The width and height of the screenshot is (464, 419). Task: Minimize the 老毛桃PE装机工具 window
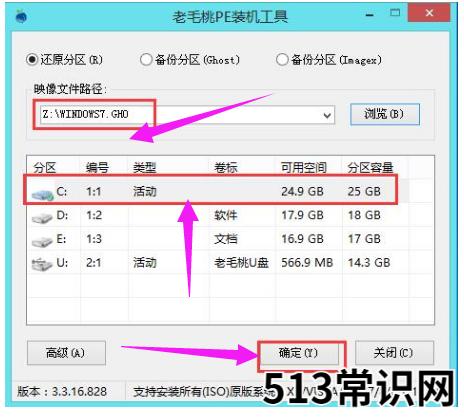coord(369,15)
